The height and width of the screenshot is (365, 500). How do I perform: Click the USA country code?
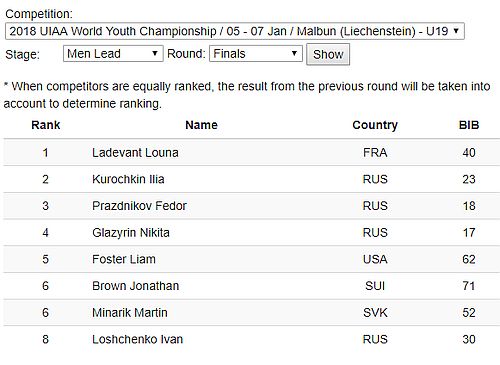click(x=375, y=259)
